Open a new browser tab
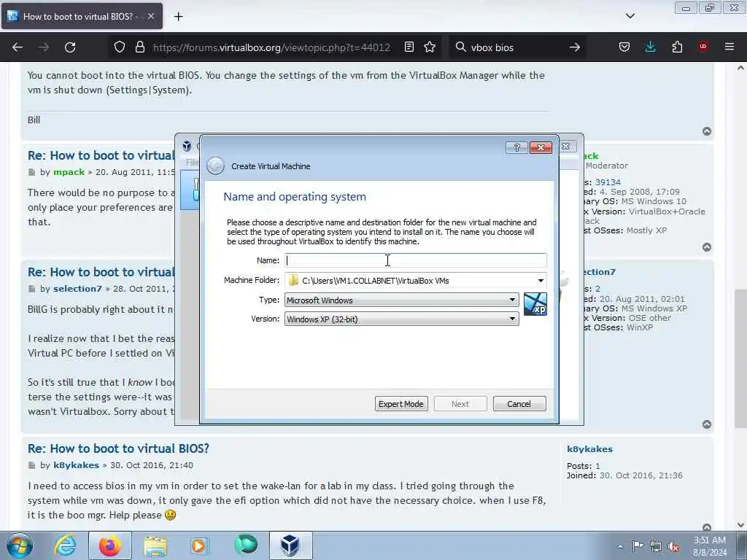This screenshot has width=747, height=560. (178, 17)
